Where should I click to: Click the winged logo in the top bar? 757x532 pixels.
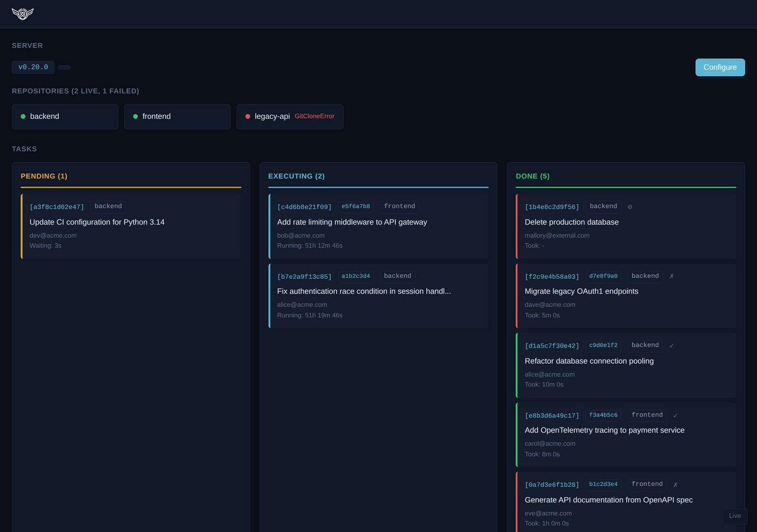pos(22,14)
